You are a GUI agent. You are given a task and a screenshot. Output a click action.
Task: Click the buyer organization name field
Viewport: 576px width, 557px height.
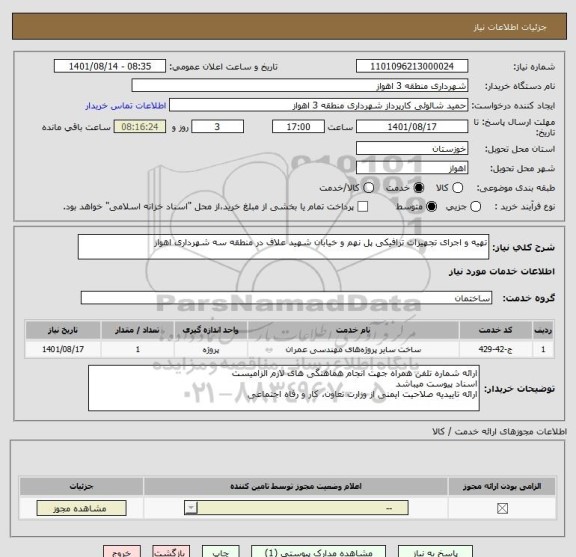[300, 86]
